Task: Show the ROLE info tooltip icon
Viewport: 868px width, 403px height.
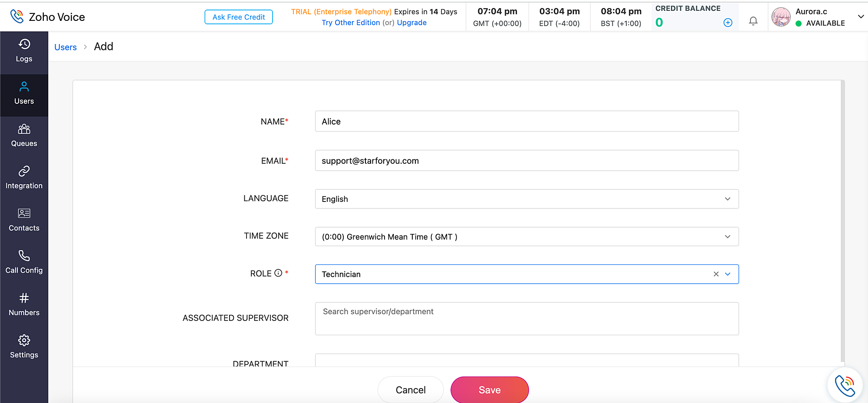Action: 278,273
